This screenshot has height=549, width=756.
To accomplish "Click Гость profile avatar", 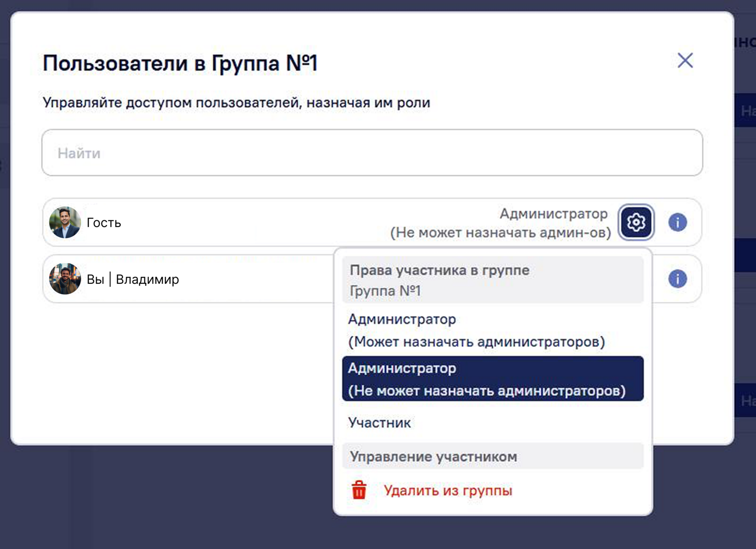I will (65, 222).
